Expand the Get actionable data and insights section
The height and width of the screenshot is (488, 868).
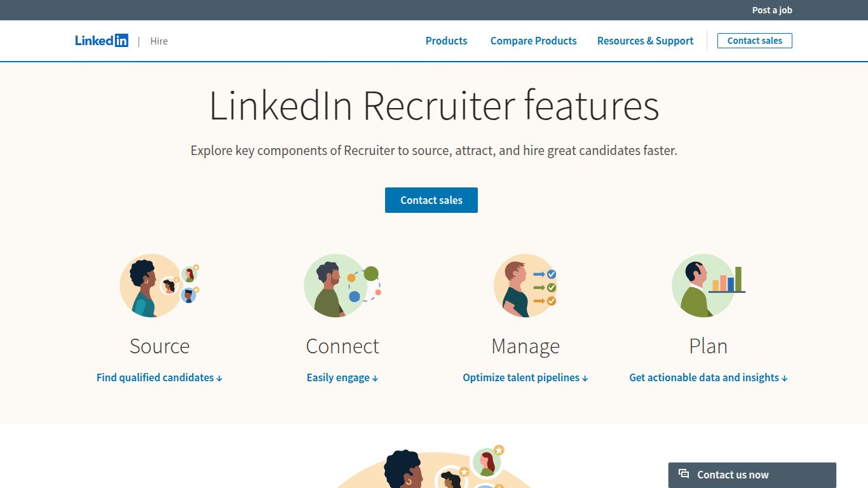(x=708, y=377)
